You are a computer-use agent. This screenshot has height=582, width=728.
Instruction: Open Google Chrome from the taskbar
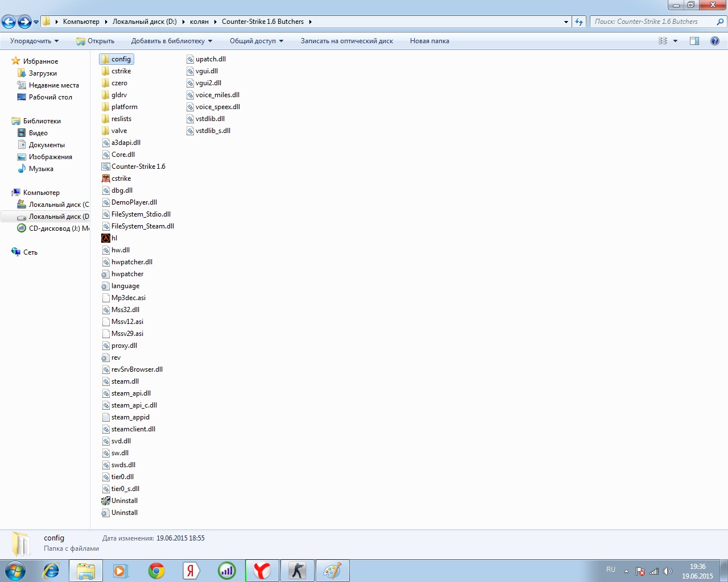(x=156, y=571)
